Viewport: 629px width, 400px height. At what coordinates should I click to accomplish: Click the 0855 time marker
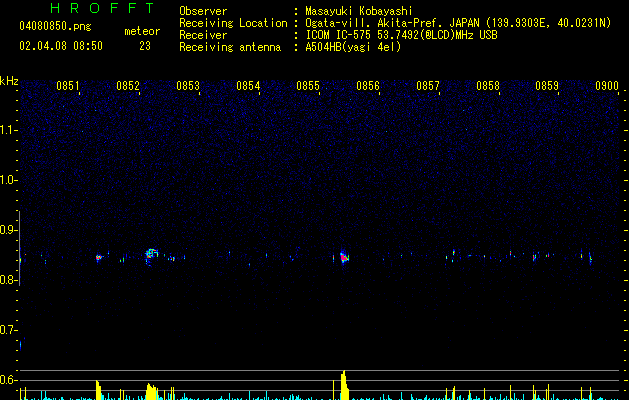(x=308, y=86)
